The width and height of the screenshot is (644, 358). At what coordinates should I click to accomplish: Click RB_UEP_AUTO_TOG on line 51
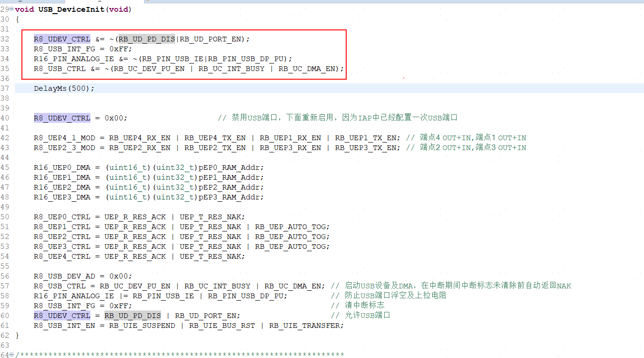click(x=292, y=227)
